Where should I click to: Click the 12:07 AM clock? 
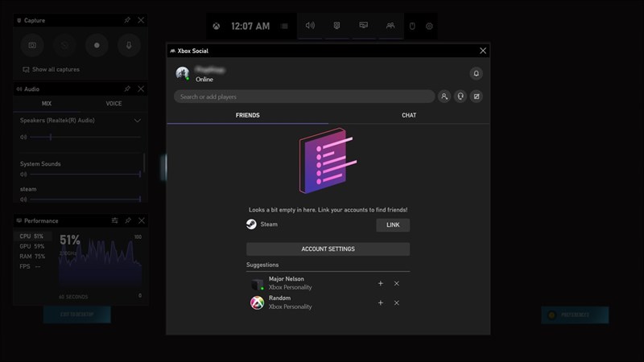[250, 27]
